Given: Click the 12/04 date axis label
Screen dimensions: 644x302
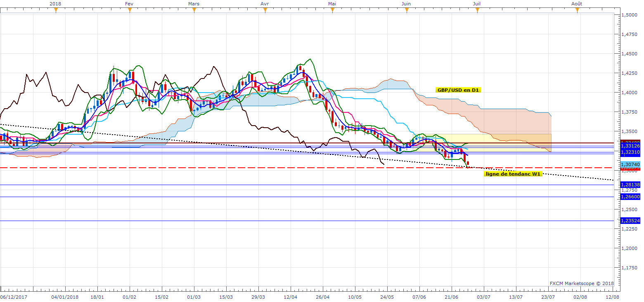Looking at the screenshot, I should click(290, 297).
